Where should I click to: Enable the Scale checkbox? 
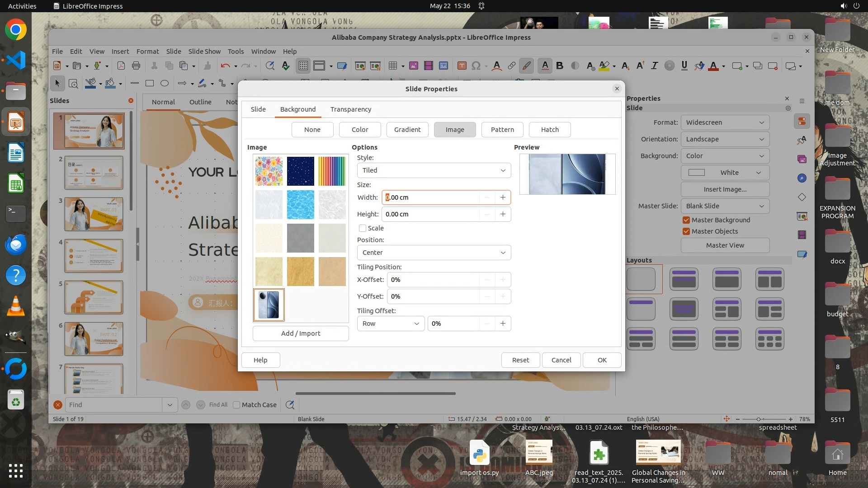[x=363, y=228]
